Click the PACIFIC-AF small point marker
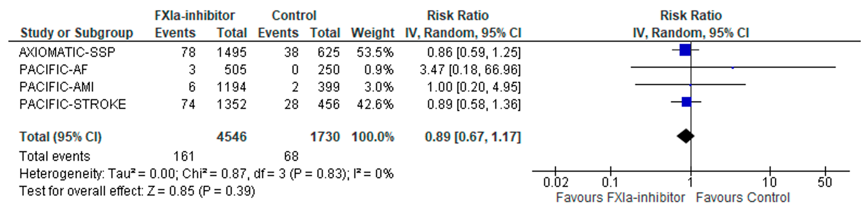 pyautogui.click(x=733, y=68)
